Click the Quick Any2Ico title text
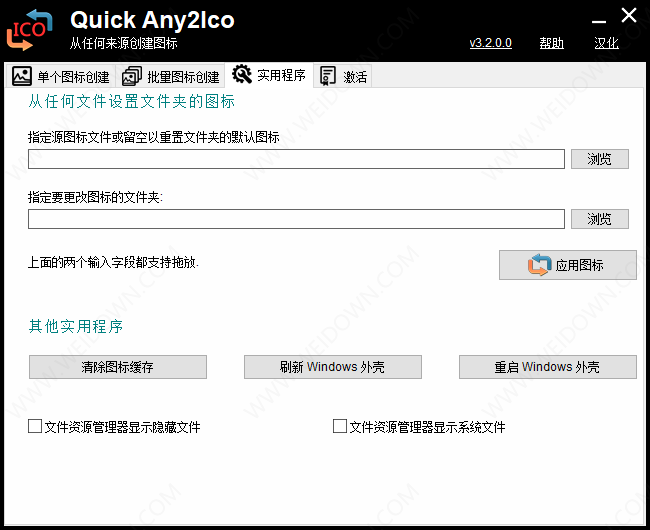The image size is (650, 530). point(152,20)
